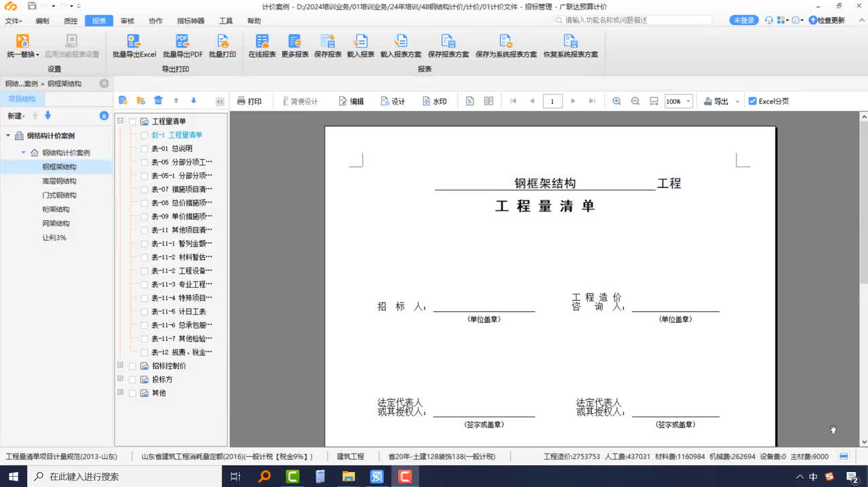The width and height of the screenshot is (868, 487).
Task: Switch to single-page view icon
Action: [x=470, y=101]
